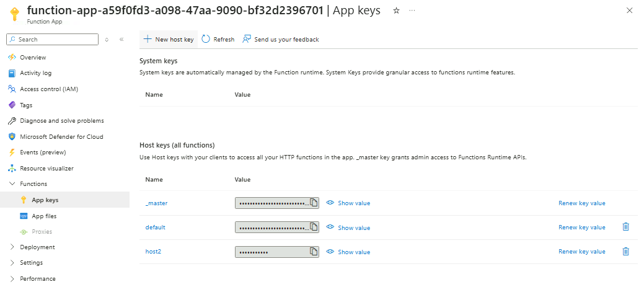
Task: Copy the host2 key value
Action: 314,252
